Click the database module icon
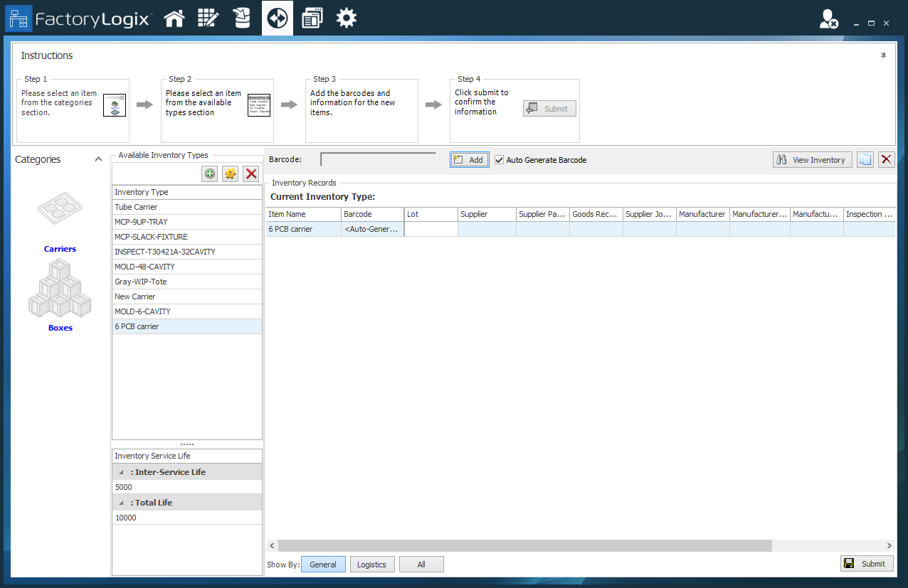The height and width of the screenshot is (588, 908). pyautogui.click(x=242, y=18)
